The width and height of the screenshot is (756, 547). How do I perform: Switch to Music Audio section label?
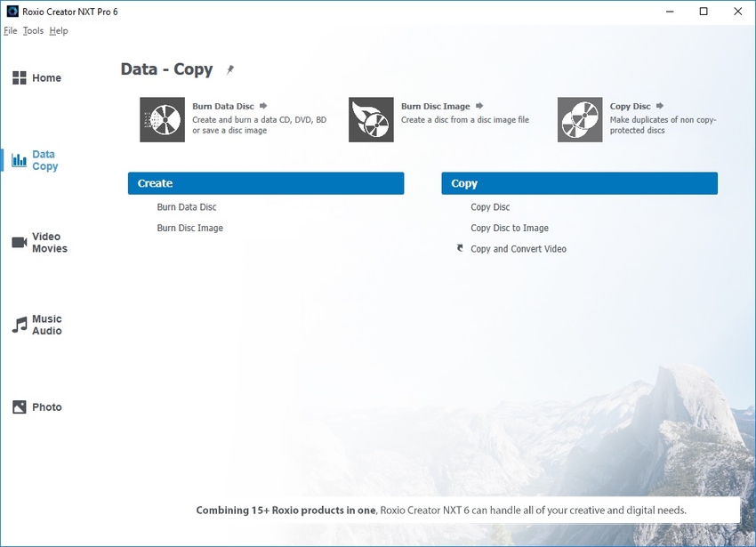(47, 325)
